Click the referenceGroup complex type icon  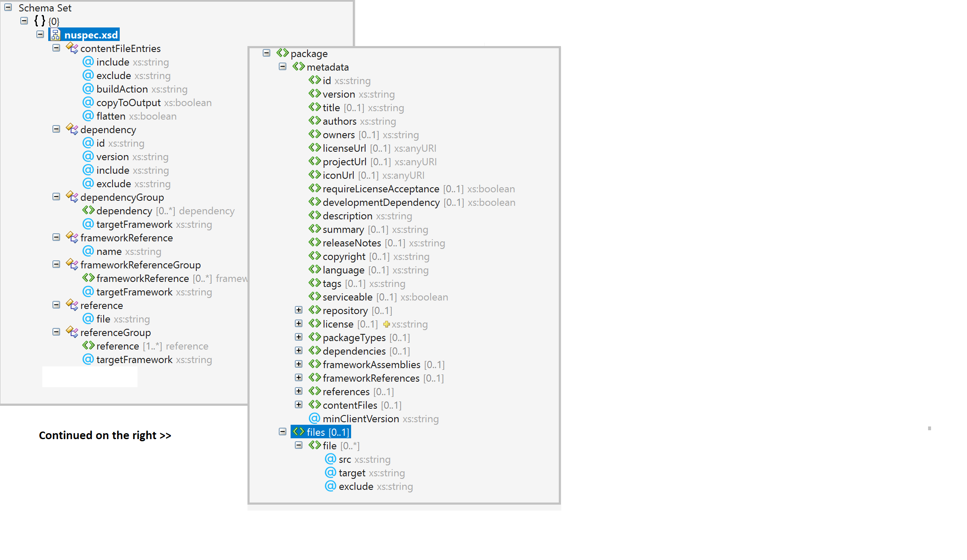[72, 332]
